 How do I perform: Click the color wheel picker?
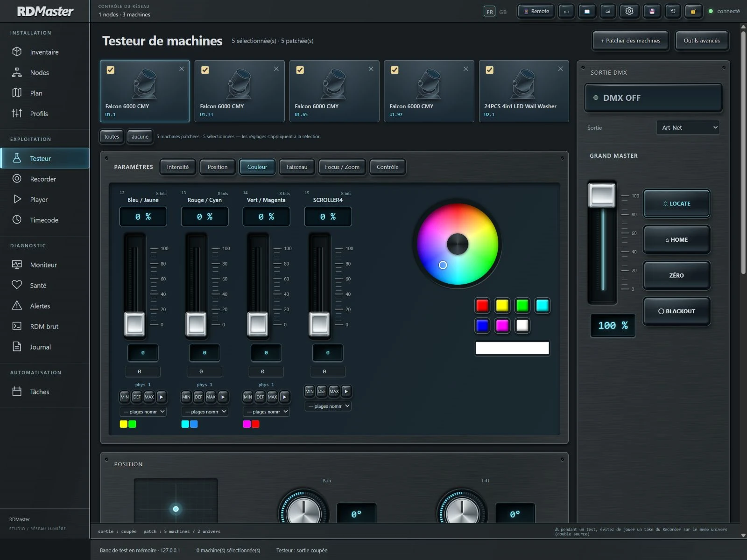click(x=458, y=244)
